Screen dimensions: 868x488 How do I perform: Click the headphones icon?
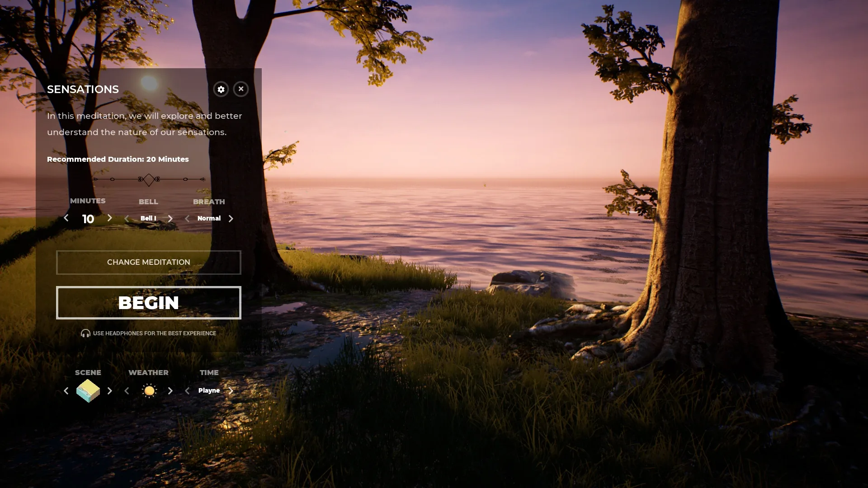pyautogui.click(x=85, y=333)
